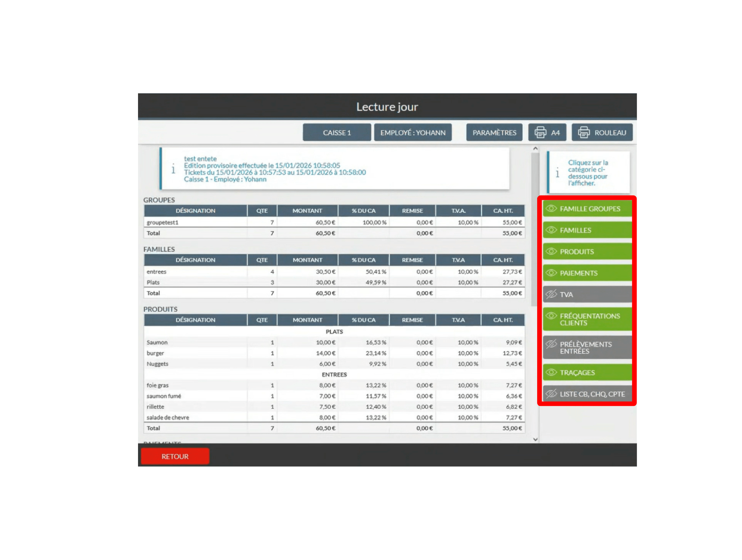Show the hidden TVA category

click(587, 294)
